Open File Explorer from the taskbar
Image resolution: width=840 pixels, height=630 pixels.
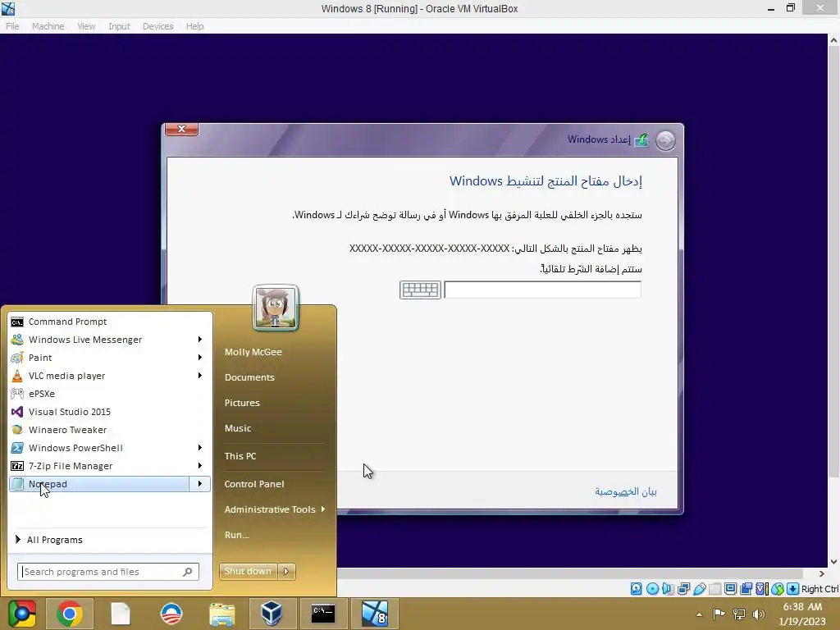point(221,614)
